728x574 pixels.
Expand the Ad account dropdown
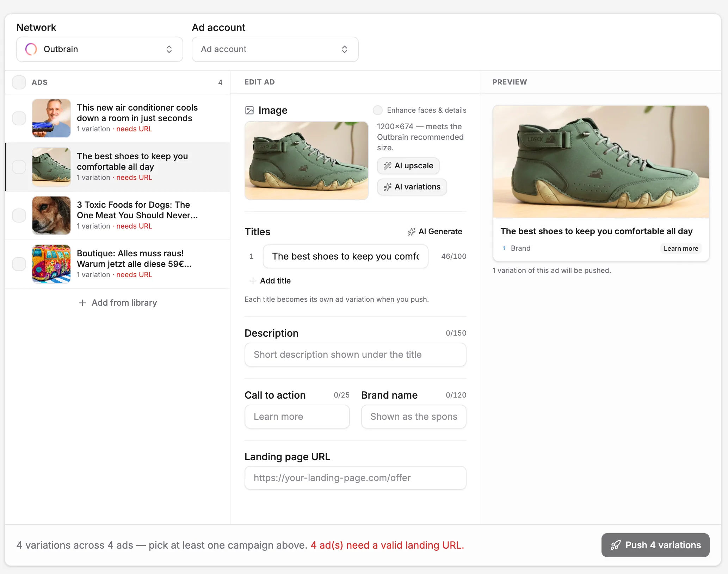(x=275, y=49)
